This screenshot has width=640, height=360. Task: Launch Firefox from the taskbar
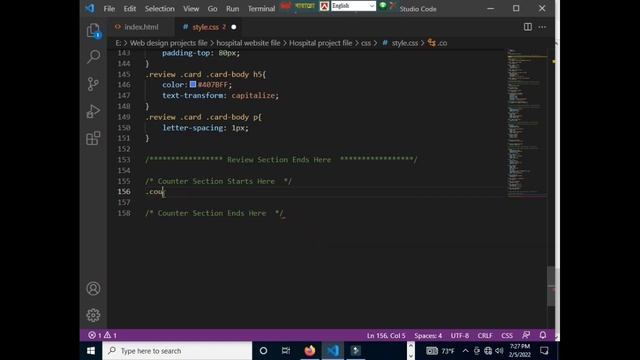click(310, 351)
